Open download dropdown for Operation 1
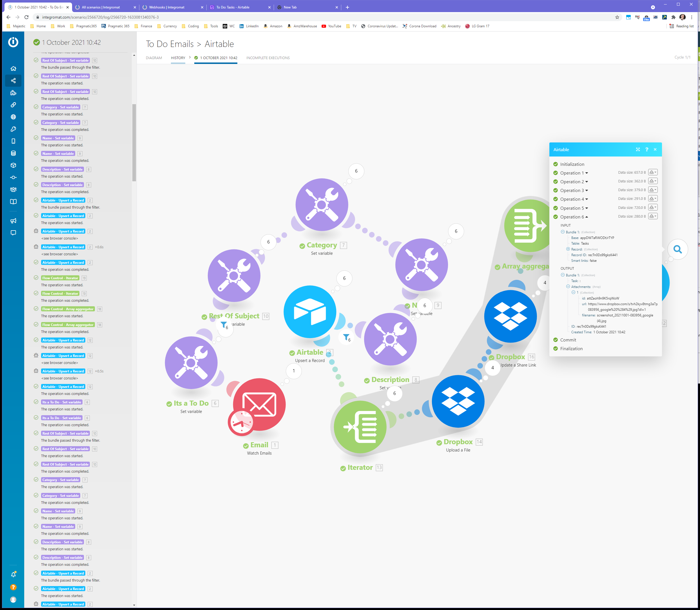Viewport: 700px width, 610px height. click(653, 172)
